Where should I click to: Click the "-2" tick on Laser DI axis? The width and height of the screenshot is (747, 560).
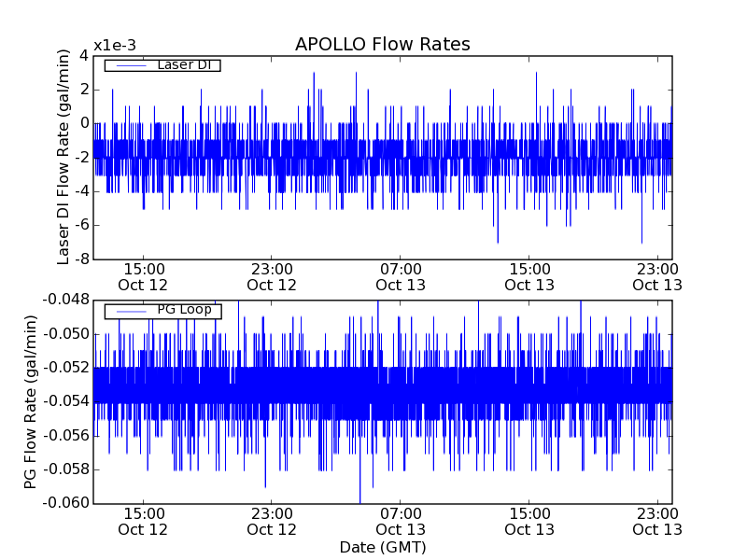[82, 158]
